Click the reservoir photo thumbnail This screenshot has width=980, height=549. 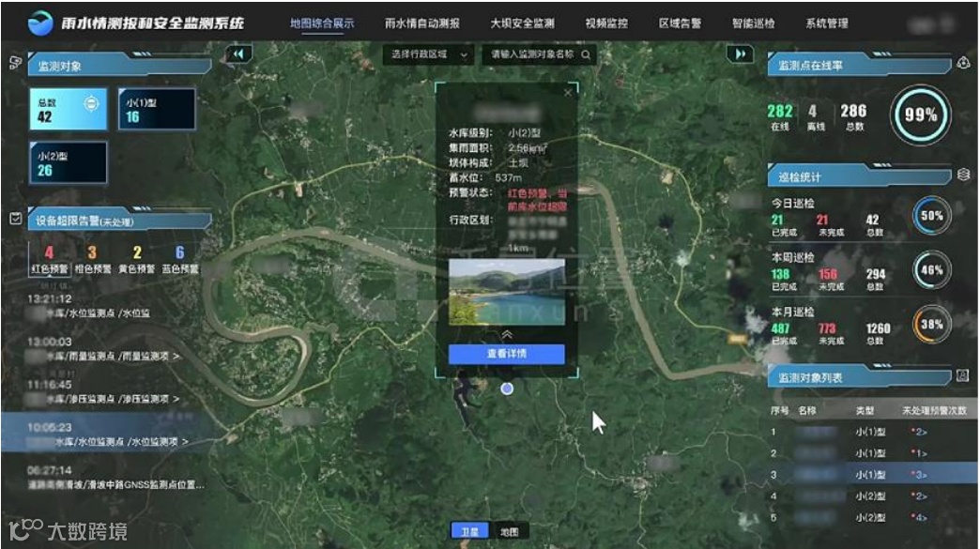507,292
